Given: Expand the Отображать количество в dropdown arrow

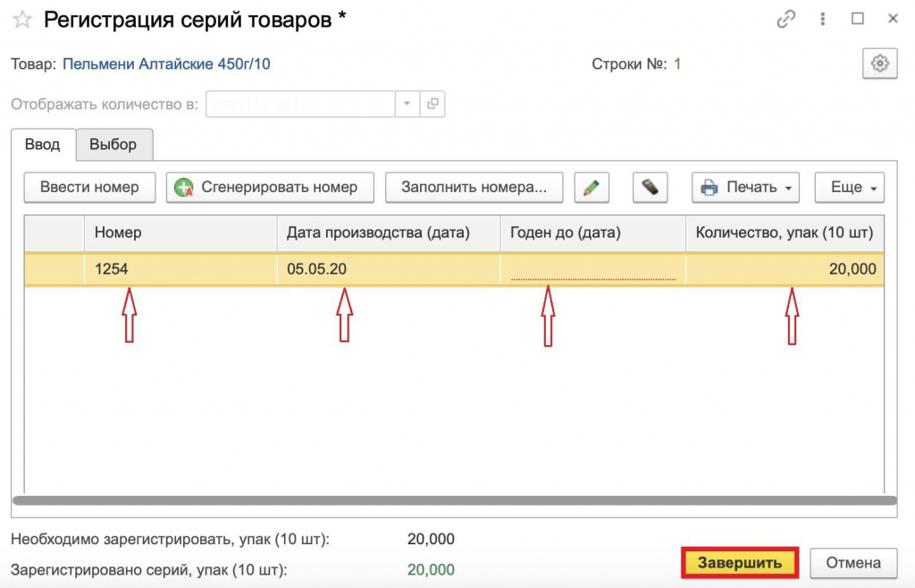Looking at the screenshot, I should coord(407,104).
